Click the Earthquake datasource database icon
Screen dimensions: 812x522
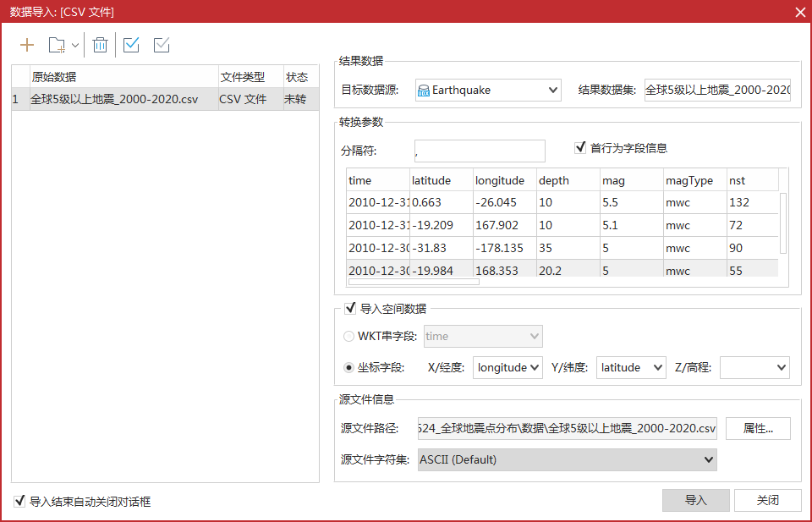point(424,91)
